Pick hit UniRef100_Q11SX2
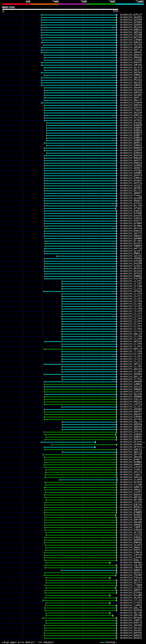Image resolution: width=146 pixels, height=644 pixels. click(x=131, y=628)
